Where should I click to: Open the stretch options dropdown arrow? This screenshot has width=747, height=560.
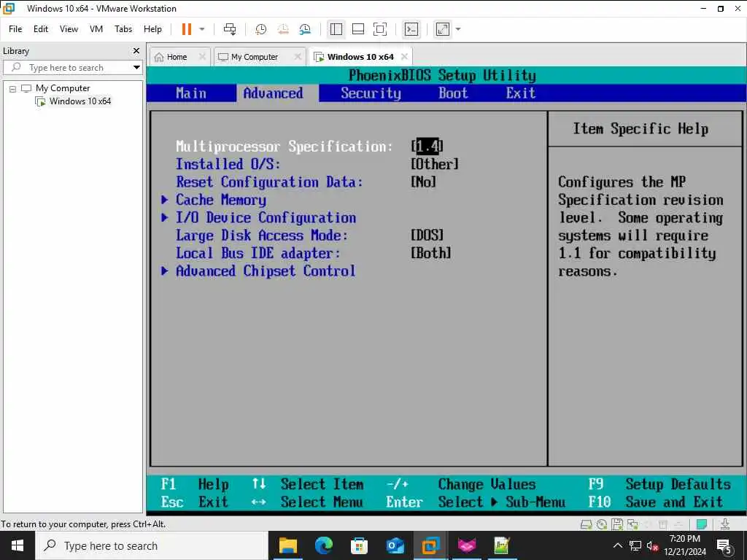(x=458, y=29)
